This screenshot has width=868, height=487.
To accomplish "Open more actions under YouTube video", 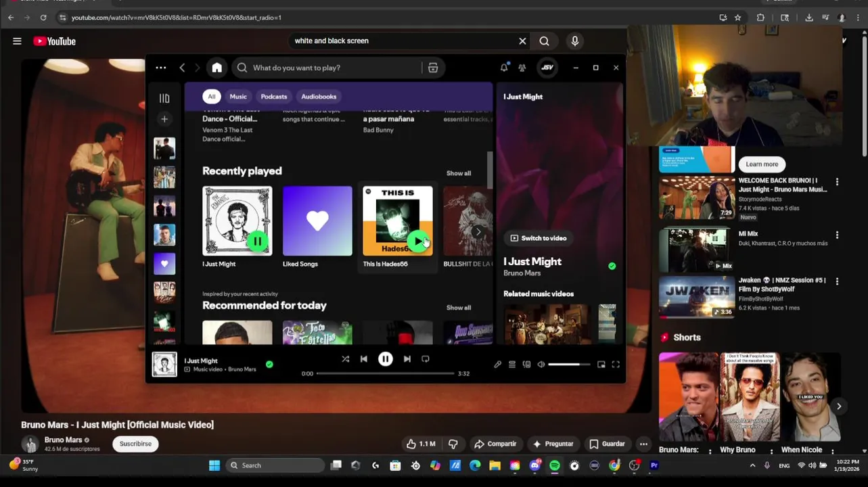I will point(643,444).
